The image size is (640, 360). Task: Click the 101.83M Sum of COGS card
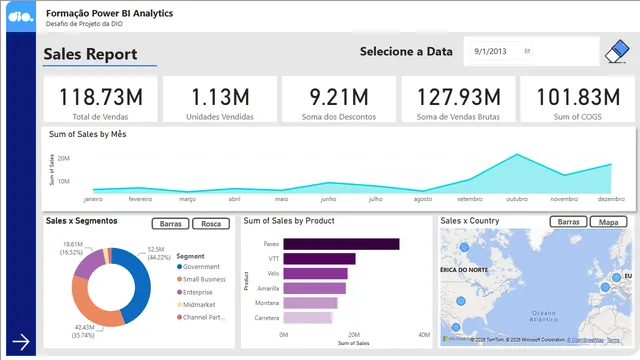pyautogui.click(x=578, y=99)
